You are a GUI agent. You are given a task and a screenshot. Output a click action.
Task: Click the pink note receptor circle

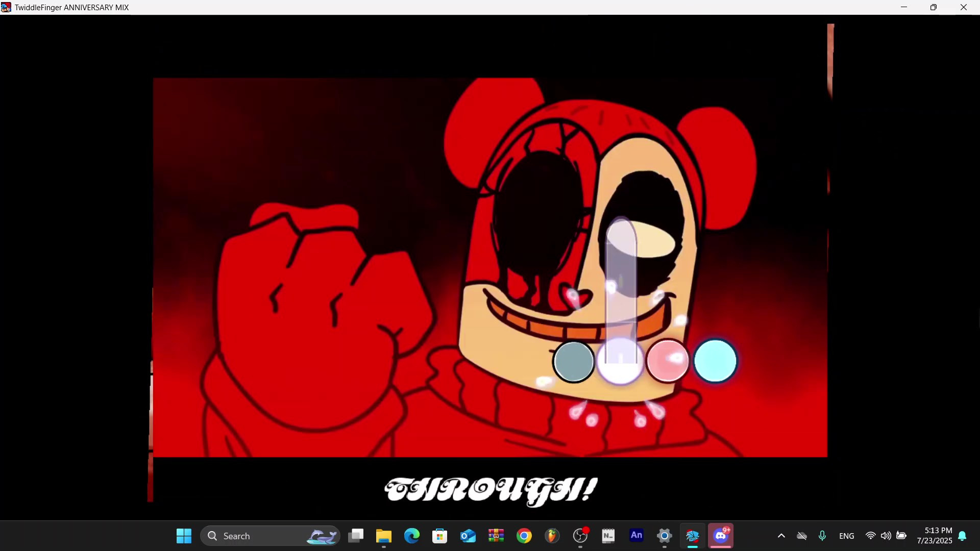[x=667, y=361]
